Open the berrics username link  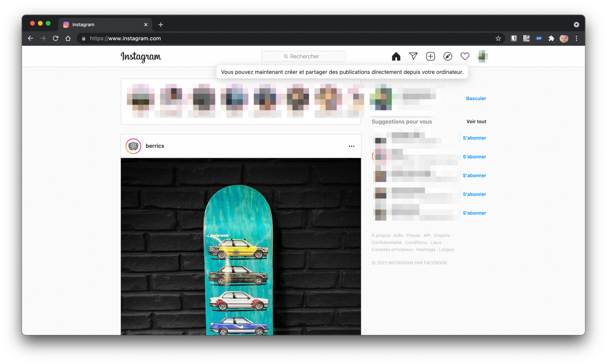click(155, 146)
